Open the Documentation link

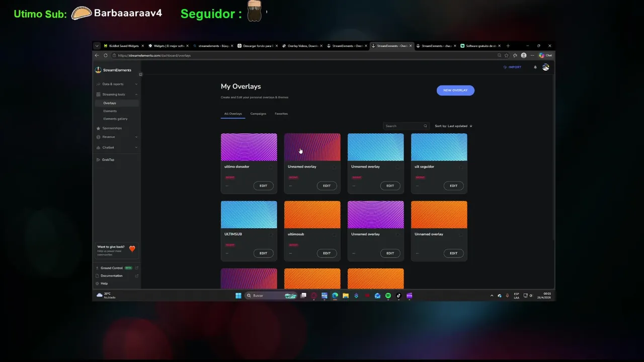click(x=117, y=276)
